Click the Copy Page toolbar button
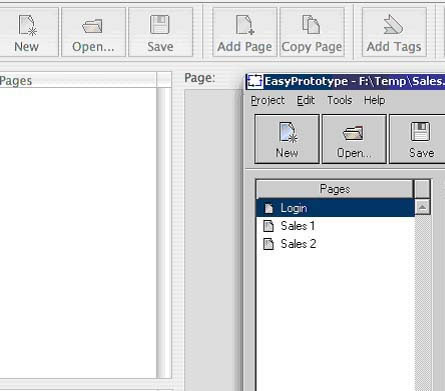445x391 pixels. tap(312, 32)
